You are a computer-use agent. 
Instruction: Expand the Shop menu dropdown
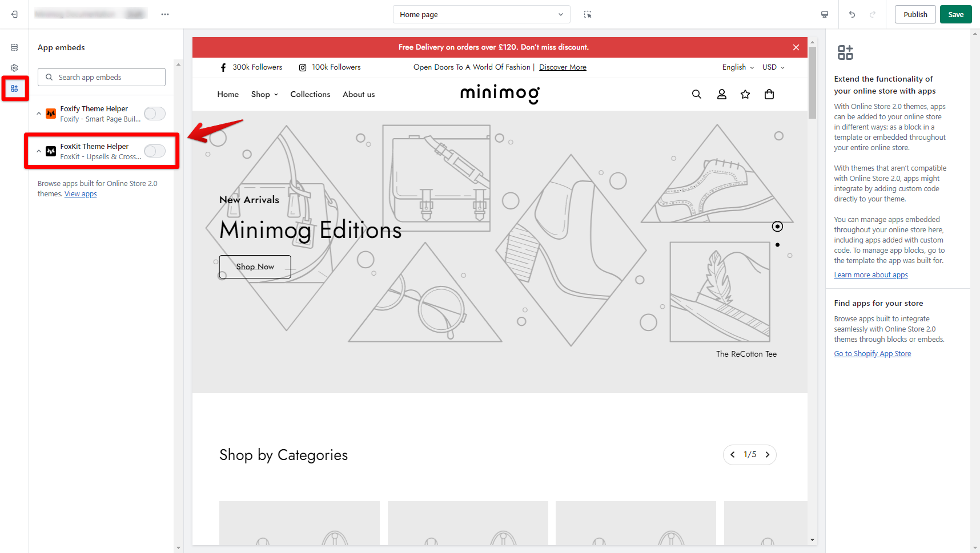tap(264, 94)
